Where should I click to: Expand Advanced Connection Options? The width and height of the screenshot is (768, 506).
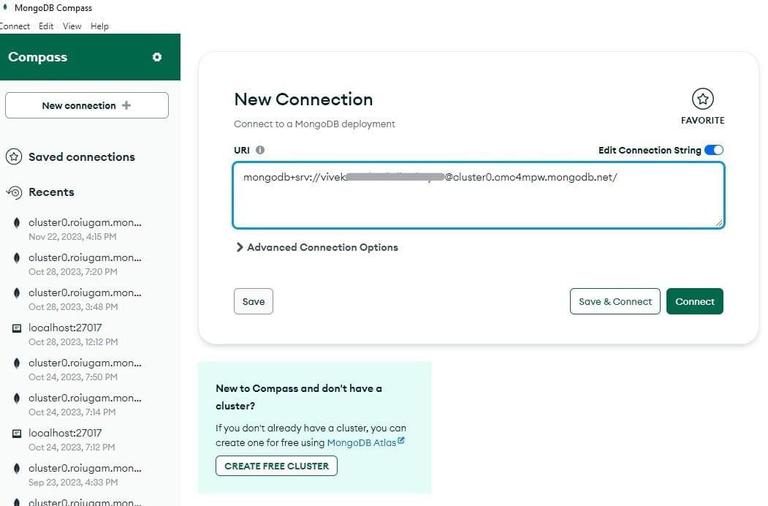pyautogui.click(x=316, y=247)
